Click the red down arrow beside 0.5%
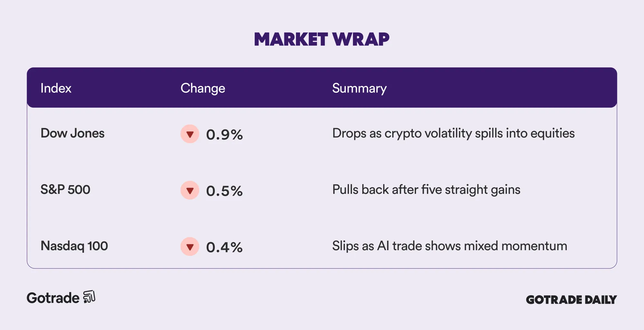 190,190
